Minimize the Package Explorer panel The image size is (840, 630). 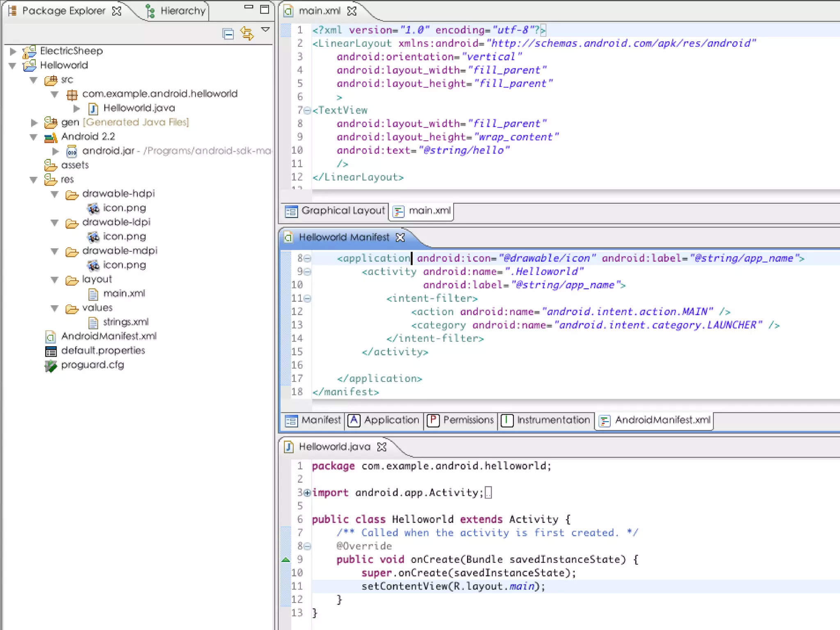point(249,7)
